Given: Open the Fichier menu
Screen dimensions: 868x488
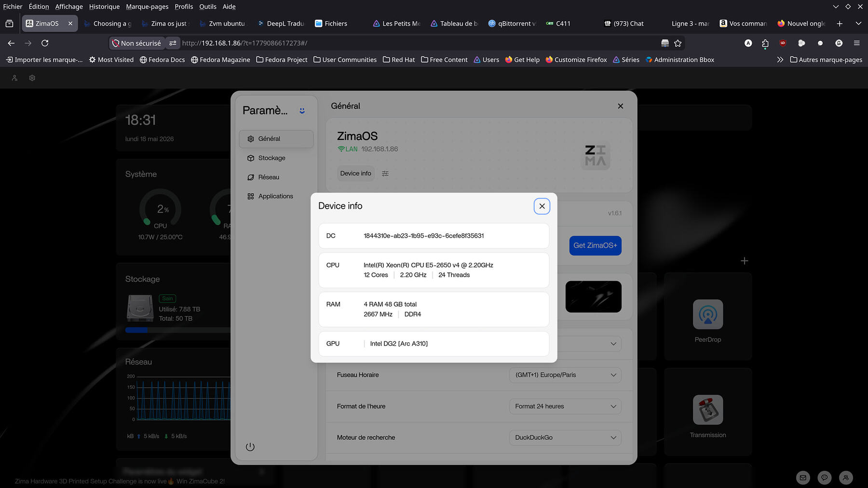Looking at the screenshot, I should tap(13, 7).
